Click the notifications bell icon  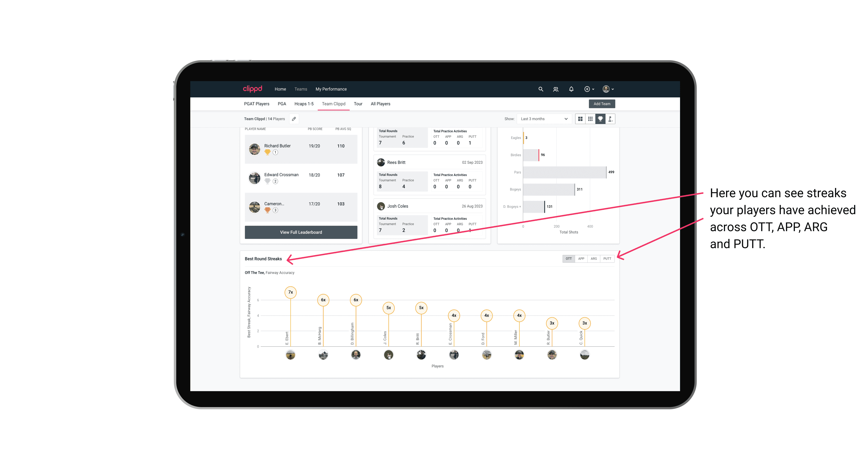[571, 89]
